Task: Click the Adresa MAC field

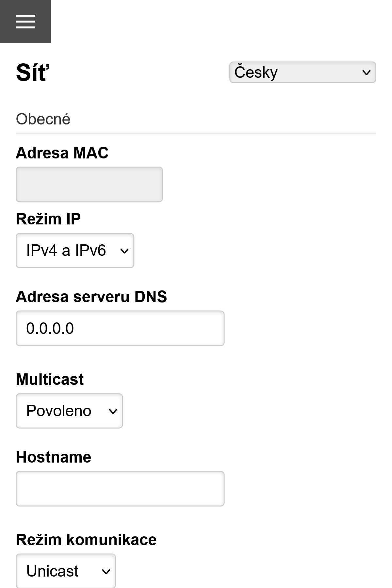Action: click(89, 184)
